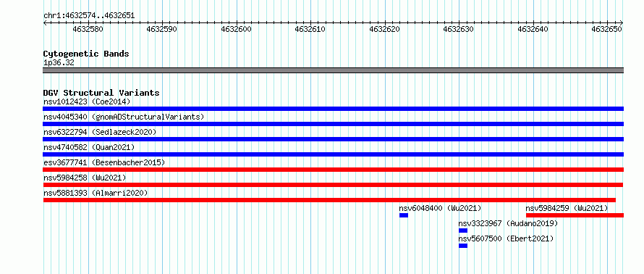Click the ruler's right arrowhead
This screenshot has width=644, height=274.
point(622,22)
